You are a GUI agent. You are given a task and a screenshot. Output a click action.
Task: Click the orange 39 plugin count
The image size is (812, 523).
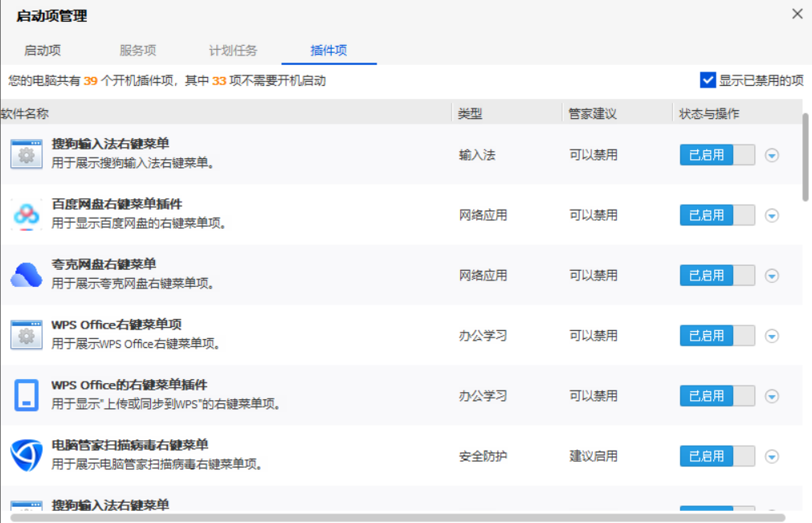point(91,81)
